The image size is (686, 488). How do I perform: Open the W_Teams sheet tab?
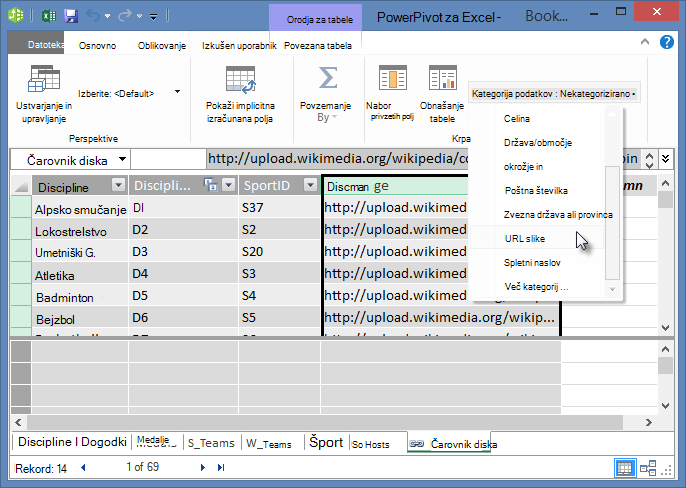coord(269,443)
